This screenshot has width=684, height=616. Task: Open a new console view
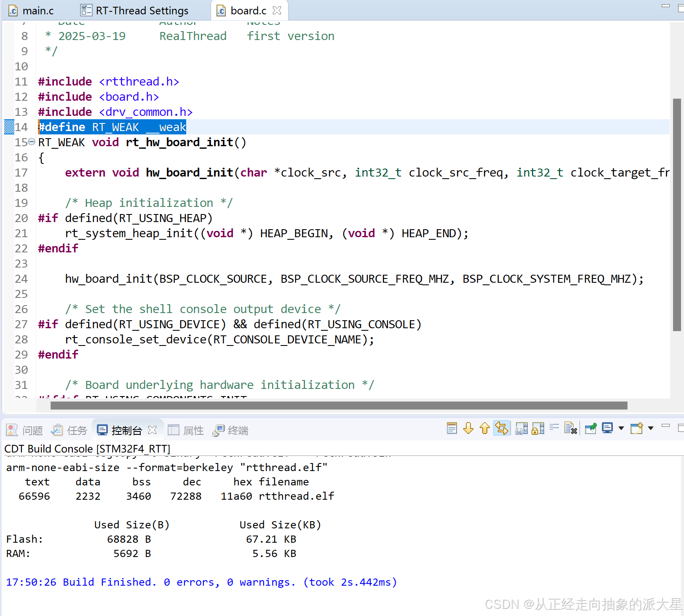coord(636,428)
